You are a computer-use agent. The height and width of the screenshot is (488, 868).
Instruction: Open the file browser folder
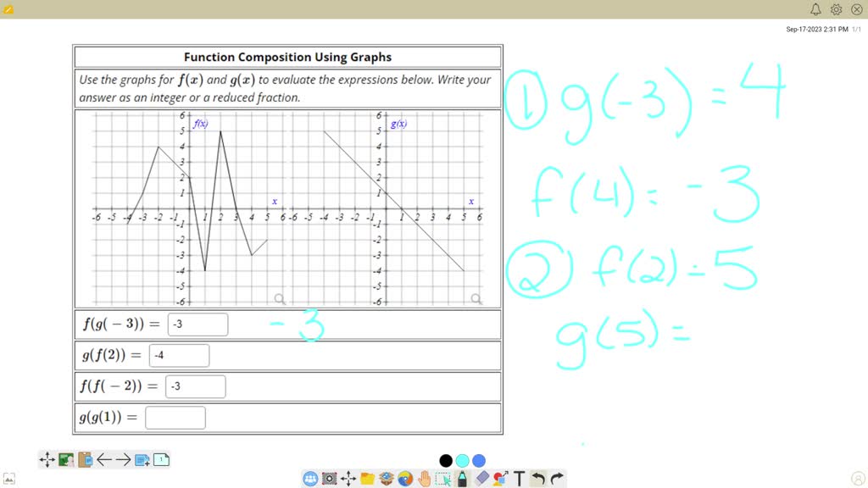(368, 479)
